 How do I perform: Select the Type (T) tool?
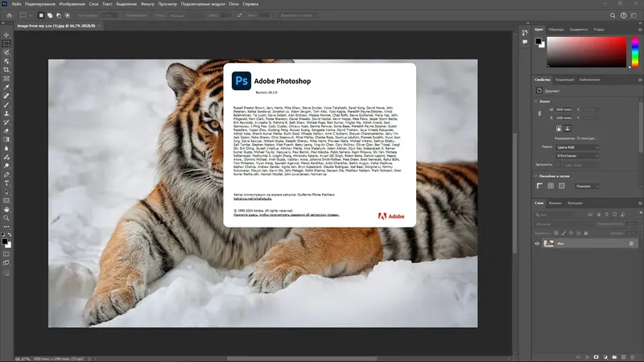pyautogui.click(x=6, y=183)
